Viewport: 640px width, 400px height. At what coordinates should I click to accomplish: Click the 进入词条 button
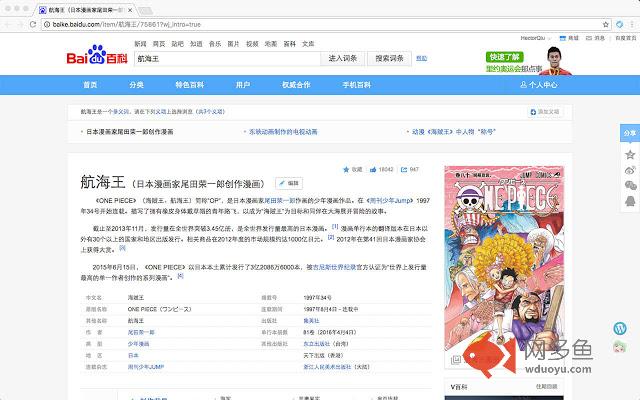pyautogui.click(x=343, y=59)
